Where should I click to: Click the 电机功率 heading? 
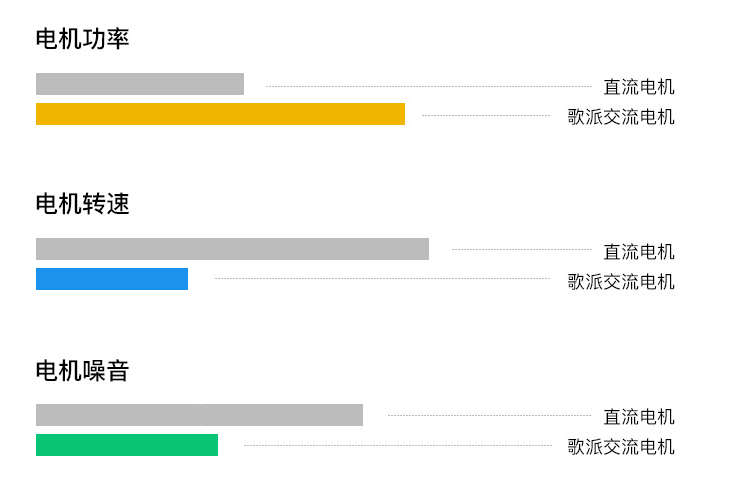pyautogui.click(x=82, y=39)
